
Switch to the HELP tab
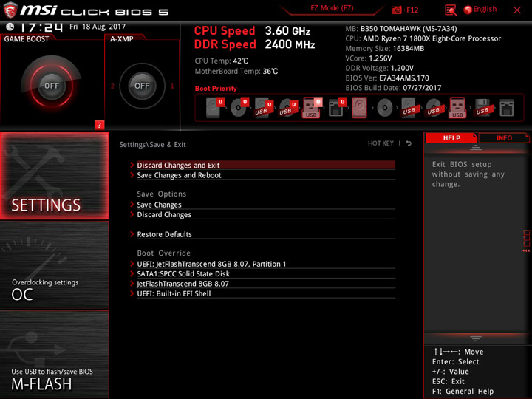coord(451,138)
